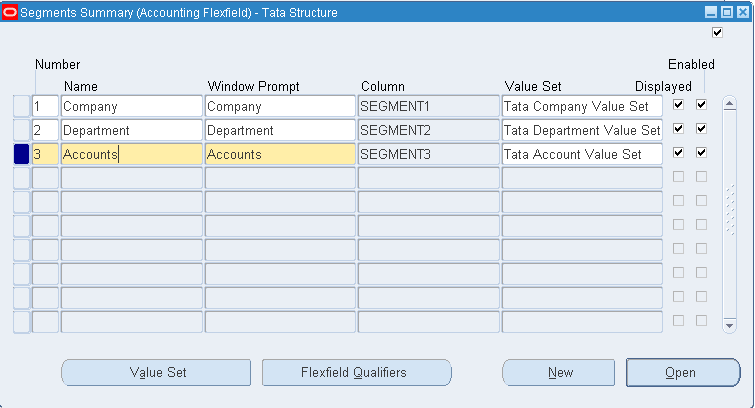Click Tata Account Value Set field
This screenshot has width=755, height=408.
click(581, 154)
